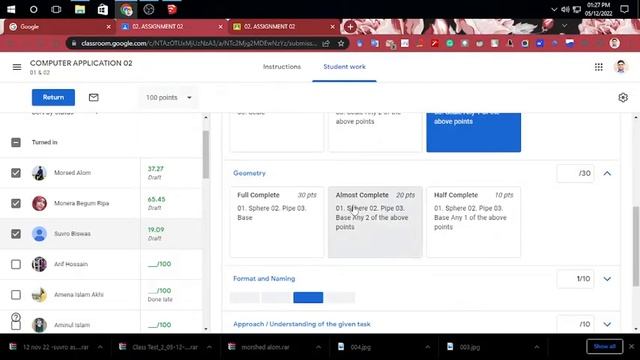Click the blue Return button

point(53,98)
